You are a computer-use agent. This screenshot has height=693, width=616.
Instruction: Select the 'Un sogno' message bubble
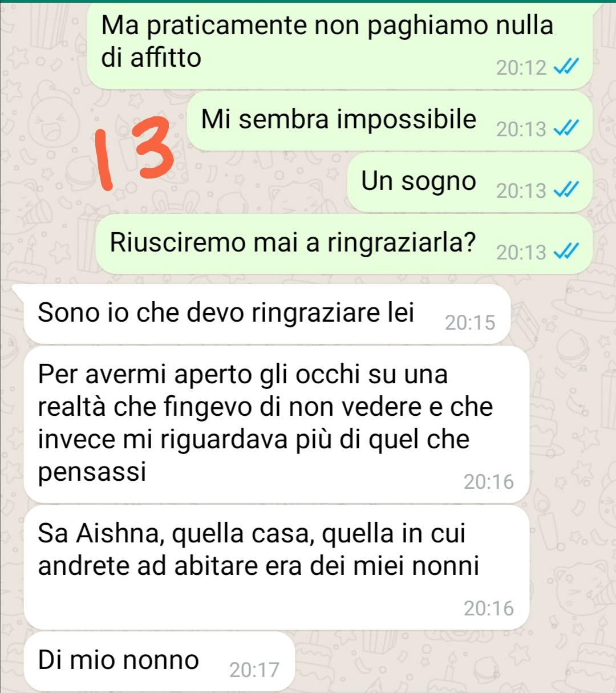470,183
